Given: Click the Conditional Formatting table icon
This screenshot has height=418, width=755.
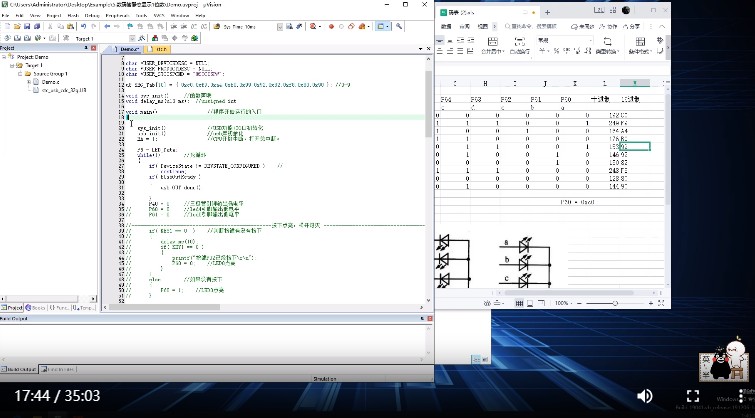Looking at the screenshot, I should (640, 41).
